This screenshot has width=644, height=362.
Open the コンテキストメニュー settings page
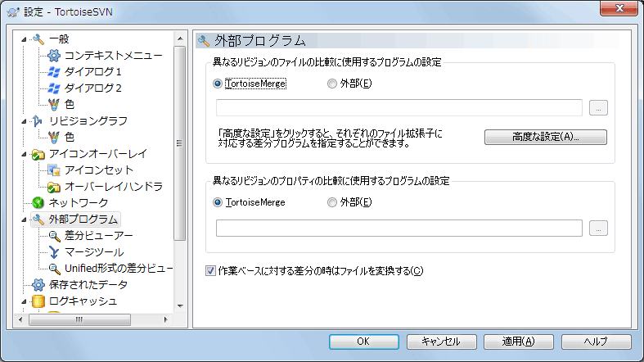click(x=114, y=55)
